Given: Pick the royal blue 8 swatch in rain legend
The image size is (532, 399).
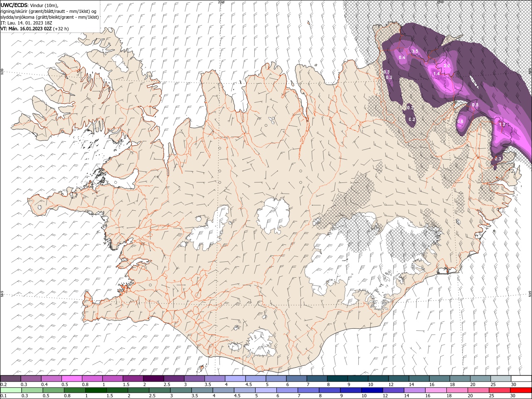Looking at the screenshot, I should pyautogui.click(x=330, y=390).
